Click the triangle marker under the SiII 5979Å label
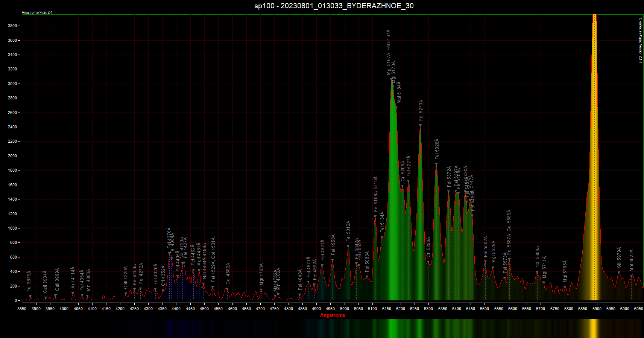 point(619,273)
